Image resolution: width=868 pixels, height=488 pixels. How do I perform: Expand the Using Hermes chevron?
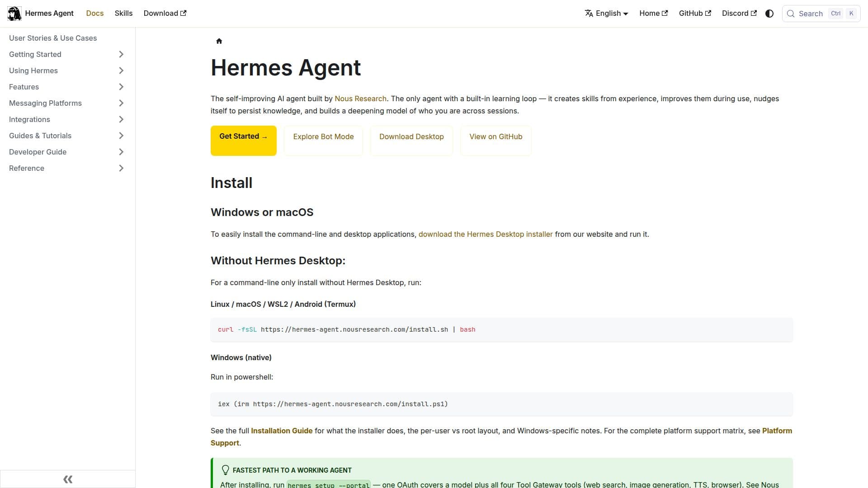point(121,70)
